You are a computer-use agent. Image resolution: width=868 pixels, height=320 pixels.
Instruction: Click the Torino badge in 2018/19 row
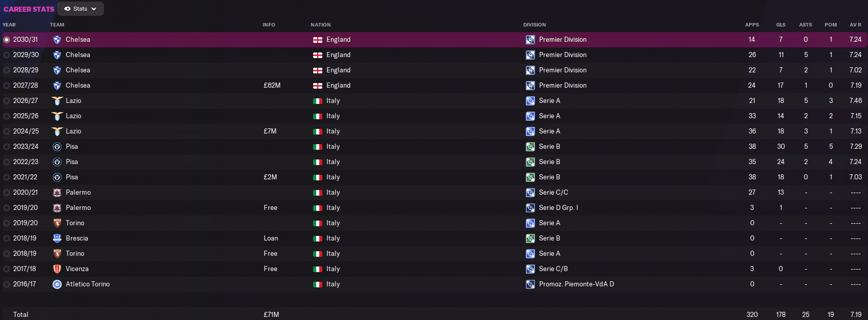pyautogui.click(x=57, y=254)
